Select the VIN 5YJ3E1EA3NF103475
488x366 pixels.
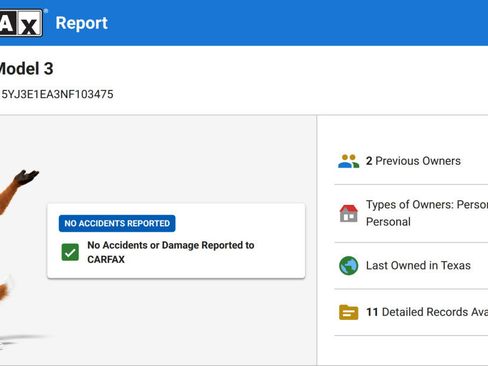57,94
